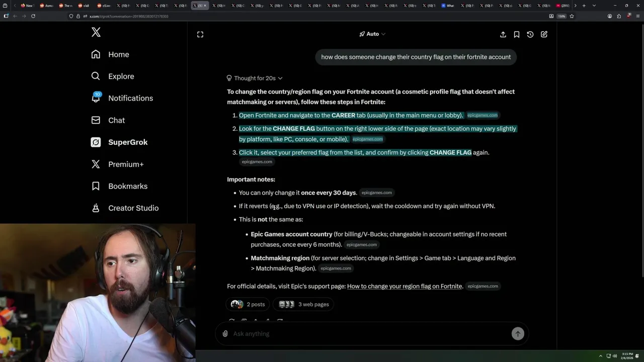Open epicgames.com citation after step 1

pos(482,115)
